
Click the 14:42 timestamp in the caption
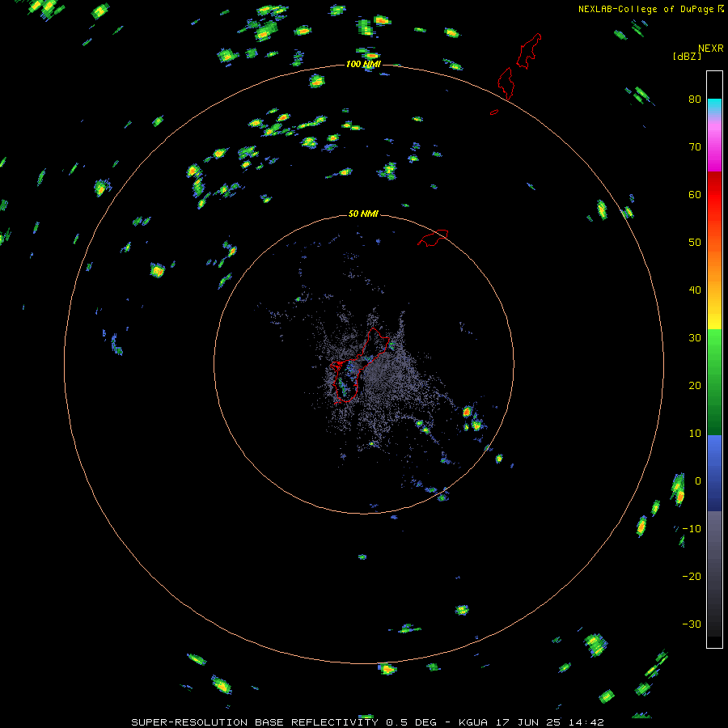click(588, 722)
